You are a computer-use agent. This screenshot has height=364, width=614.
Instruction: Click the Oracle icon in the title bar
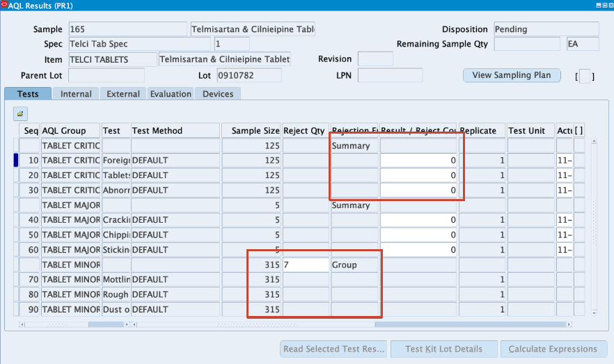[4, 5]
